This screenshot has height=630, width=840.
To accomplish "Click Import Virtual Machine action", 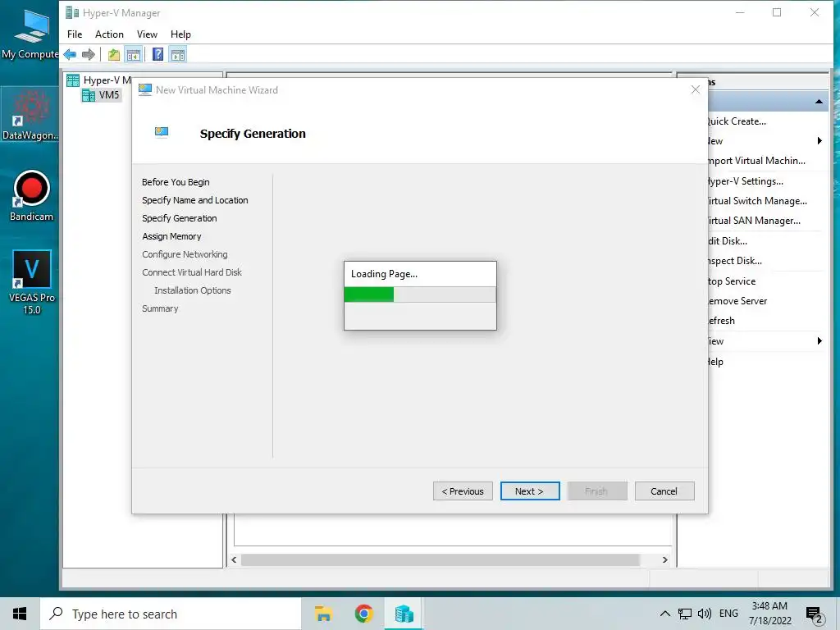I will (x=756, y=161).
